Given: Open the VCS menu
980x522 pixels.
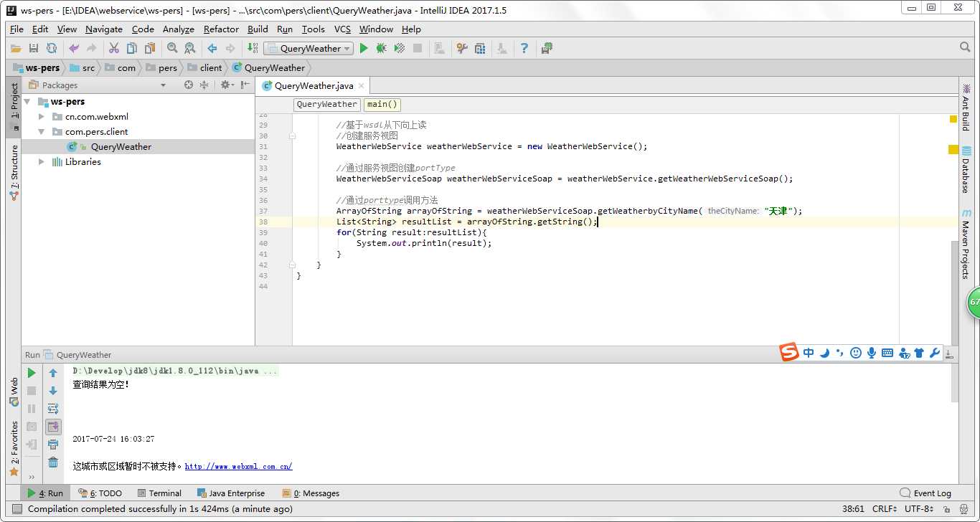Looking at the screenshot, I should coord(343,29).
